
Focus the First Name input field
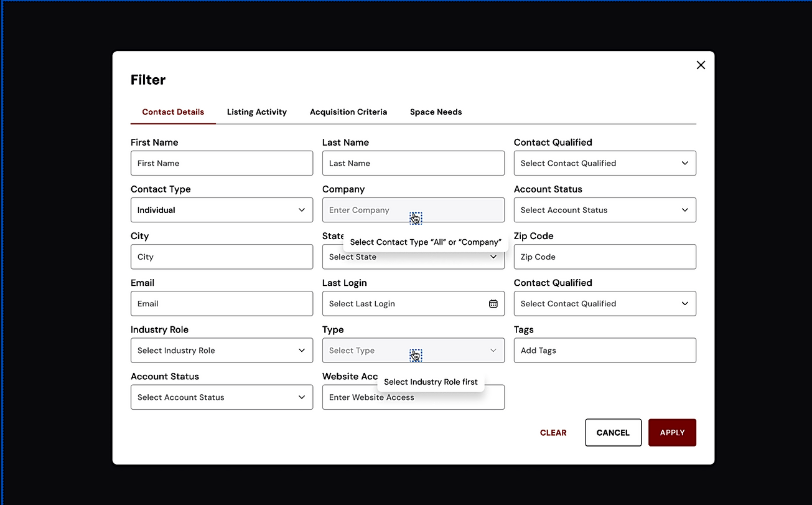(x=222, y=163)
